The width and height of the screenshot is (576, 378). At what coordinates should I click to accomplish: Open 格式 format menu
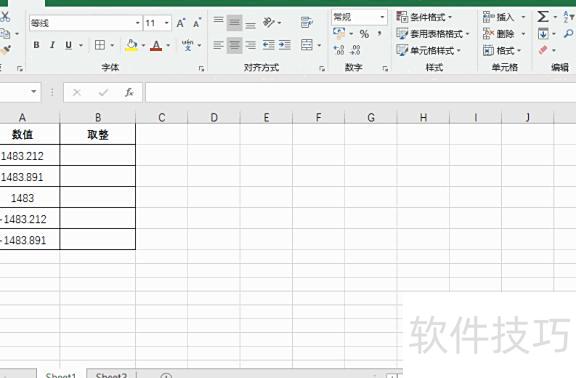pos(502,50)
